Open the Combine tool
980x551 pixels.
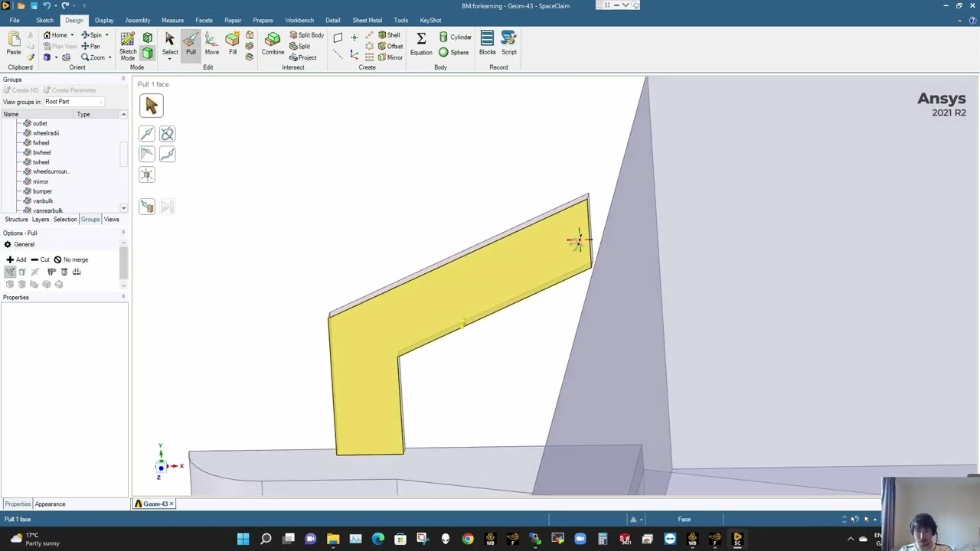(273, 44)
